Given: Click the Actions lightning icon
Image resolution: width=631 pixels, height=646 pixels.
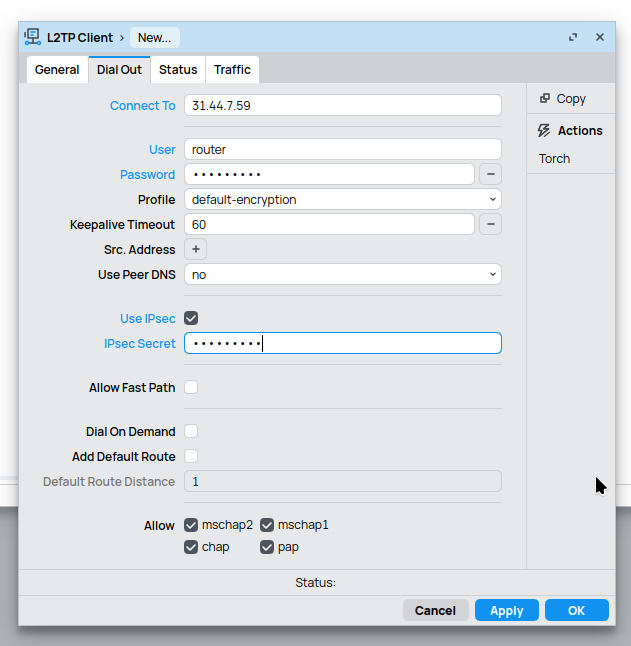Looking at the screenshot, I should 544,131.
